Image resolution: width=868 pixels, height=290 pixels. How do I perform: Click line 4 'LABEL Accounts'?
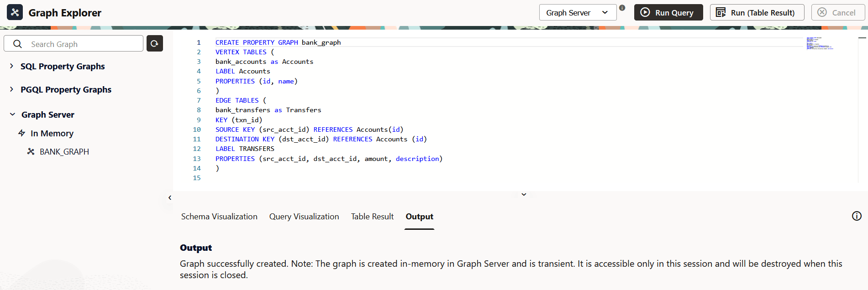243,71
